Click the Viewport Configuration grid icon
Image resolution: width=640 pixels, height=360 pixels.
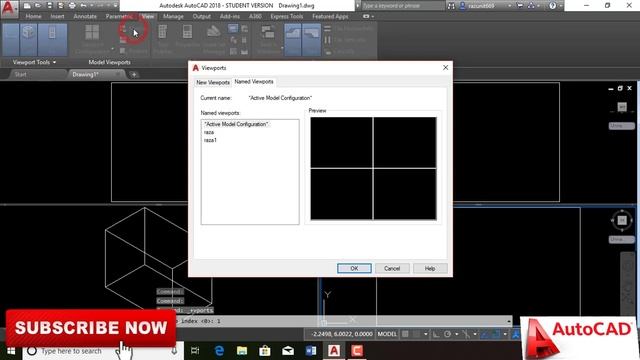click(92, 33)
